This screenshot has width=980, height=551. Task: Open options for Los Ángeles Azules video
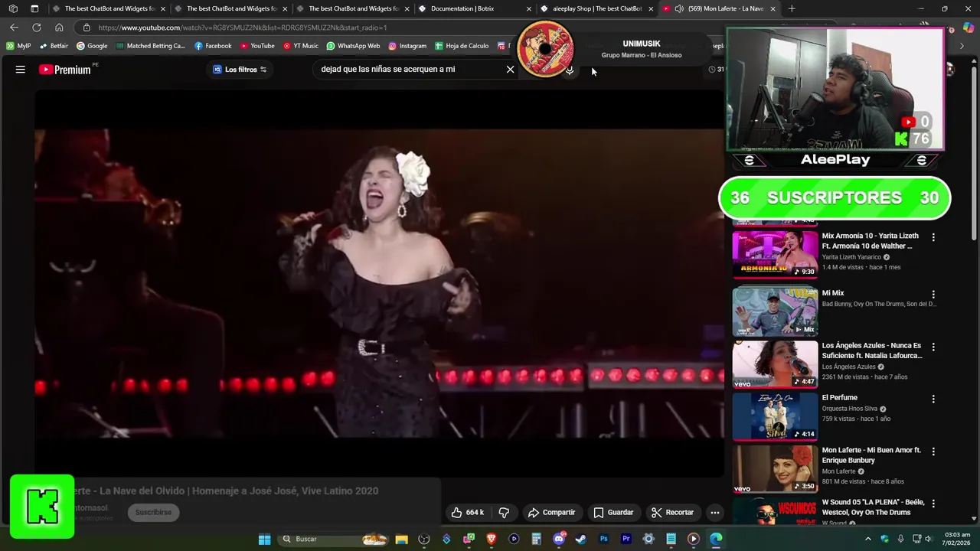pos(933,347)
